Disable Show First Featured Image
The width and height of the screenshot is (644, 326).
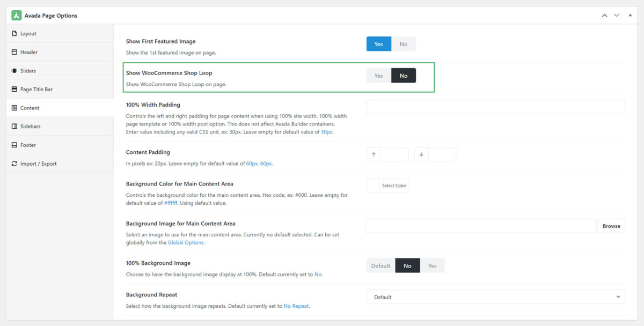tap(404, 43)
